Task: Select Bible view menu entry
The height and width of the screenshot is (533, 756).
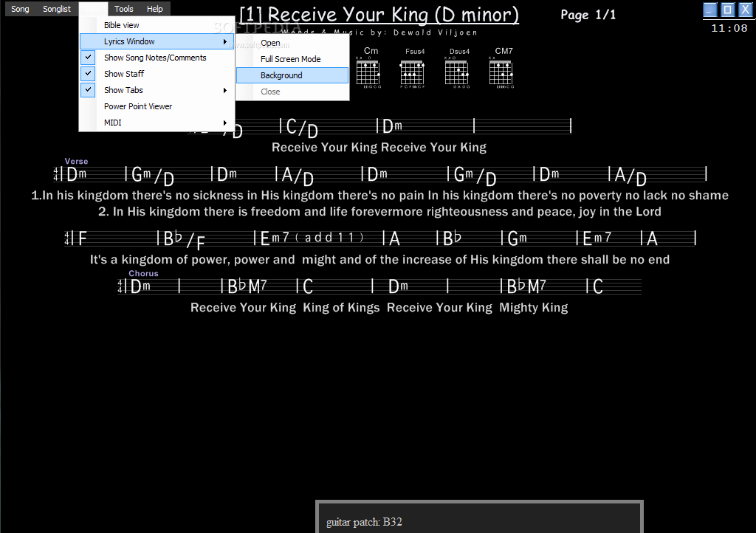Action: click(x=157, y=25)
